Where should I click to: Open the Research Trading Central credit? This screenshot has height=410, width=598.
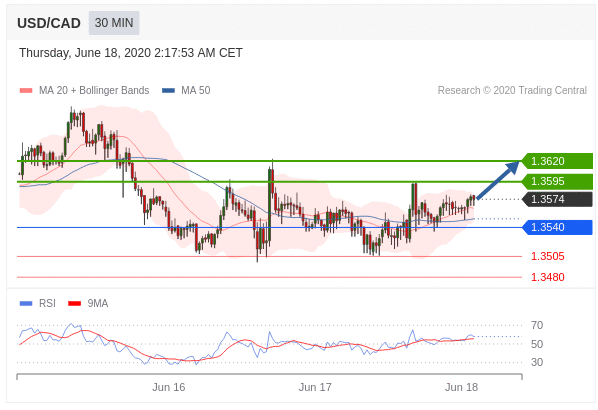(x=512, y=90)
